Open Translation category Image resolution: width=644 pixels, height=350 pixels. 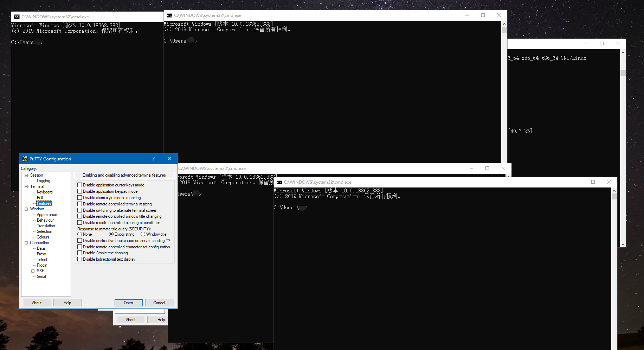tap(46, 226)
